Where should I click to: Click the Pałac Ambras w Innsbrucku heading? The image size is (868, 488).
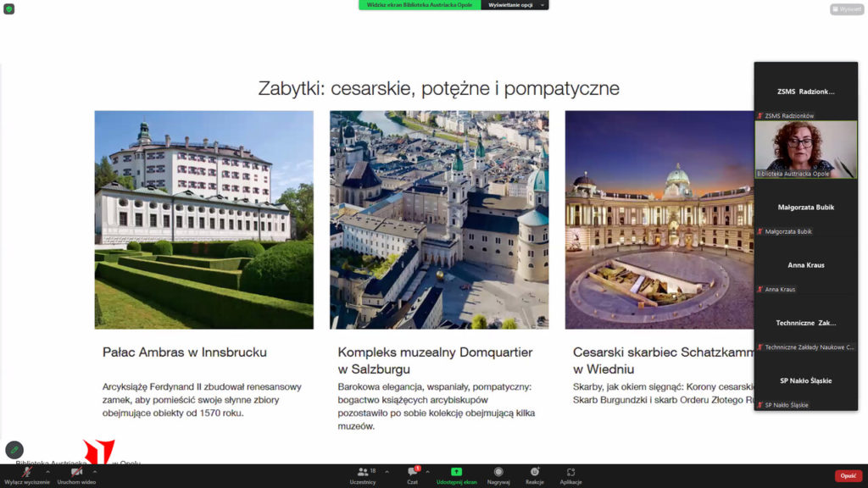coord(185,352)
